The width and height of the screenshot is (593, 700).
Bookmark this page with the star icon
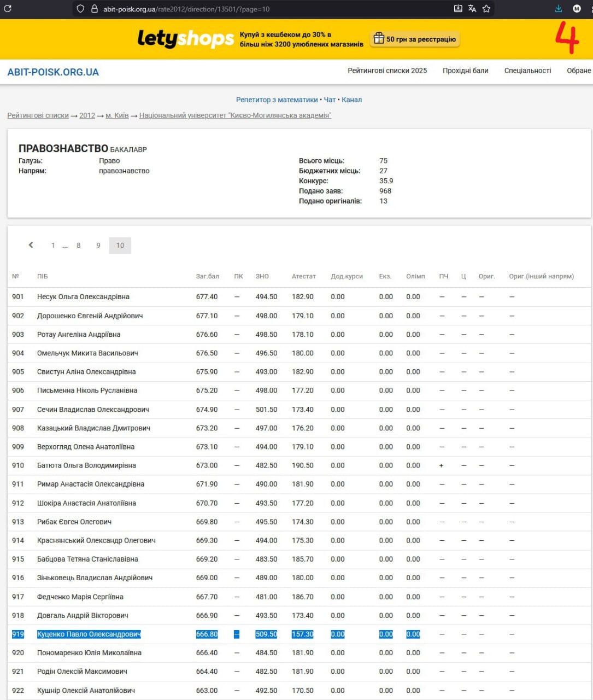(486, 9)
